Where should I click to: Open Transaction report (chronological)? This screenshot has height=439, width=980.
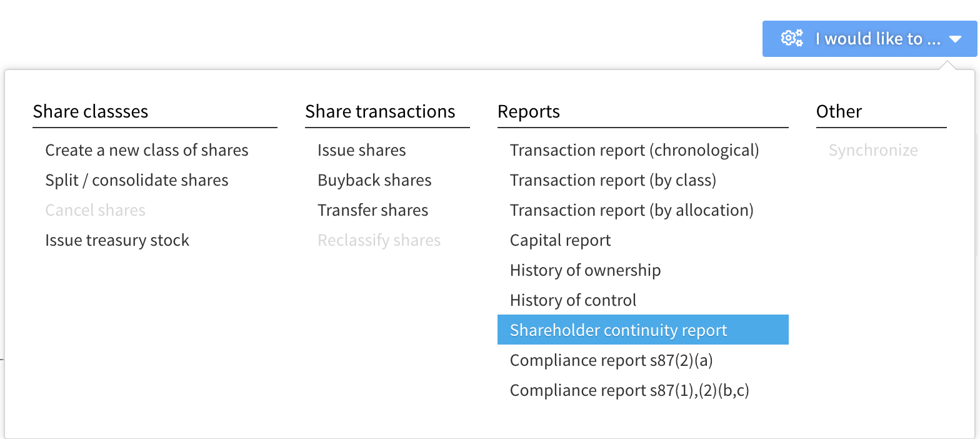tap(634, 150)
